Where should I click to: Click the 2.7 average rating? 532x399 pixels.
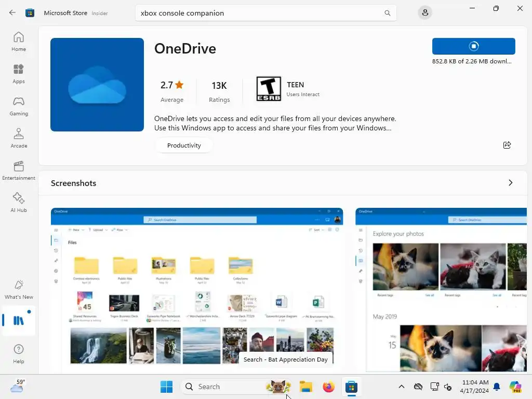point(172,91)
